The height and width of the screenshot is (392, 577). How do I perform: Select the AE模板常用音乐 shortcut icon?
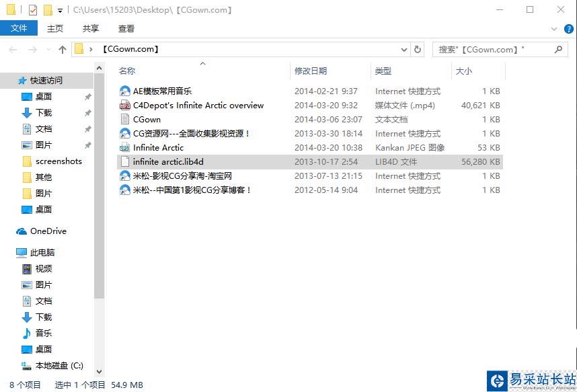(x=124, y=91)
